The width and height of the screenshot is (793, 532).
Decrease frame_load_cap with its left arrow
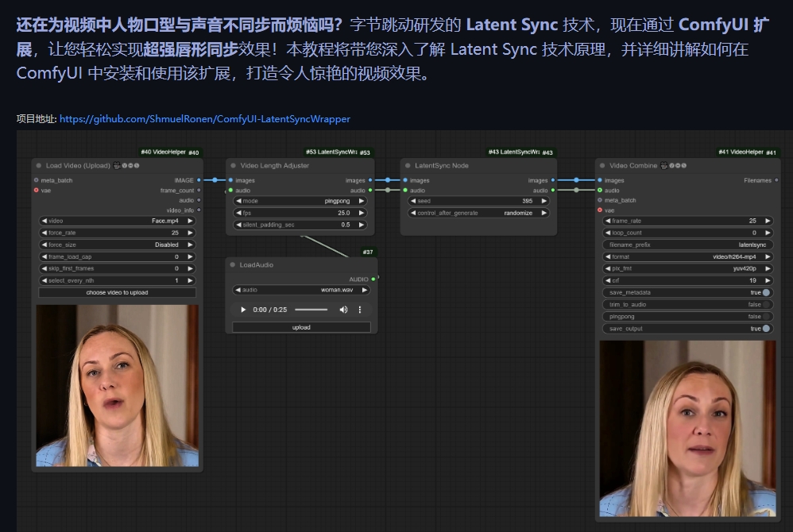[x=44, y=256]
